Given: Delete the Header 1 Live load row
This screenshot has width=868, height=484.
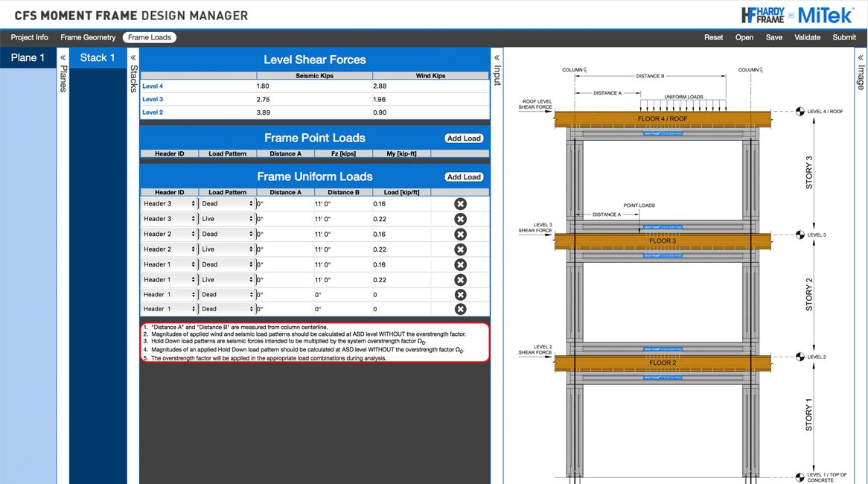Looking at the screenshot, I should click(460, 280).
